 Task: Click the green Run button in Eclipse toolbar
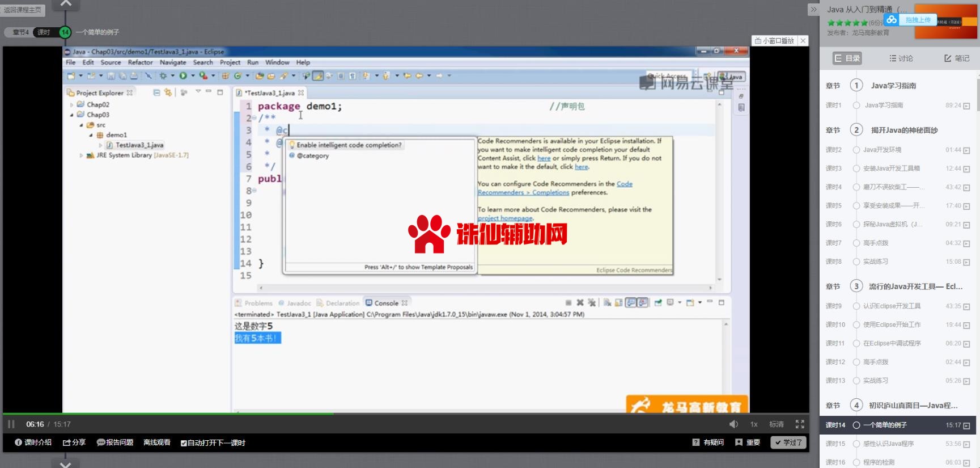(183, 75)
